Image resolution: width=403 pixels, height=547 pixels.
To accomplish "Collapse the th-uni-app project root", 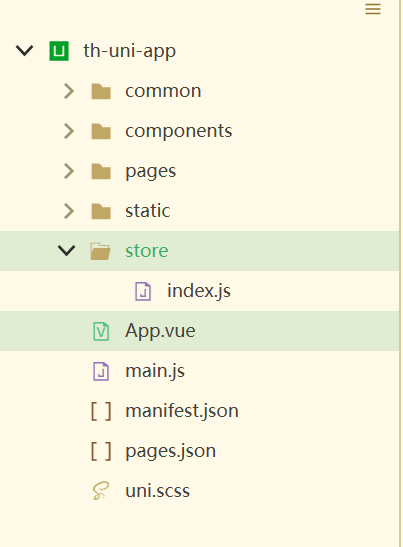I will click(x=25, y=51).
